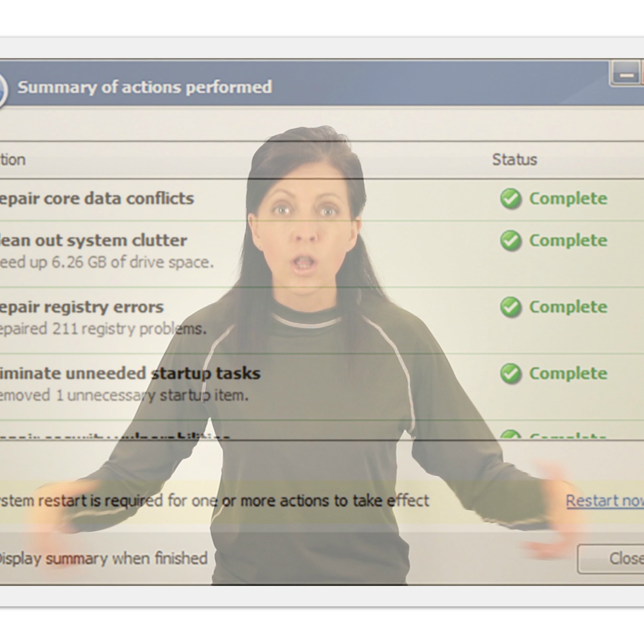
Task: Click green checkmark for Clean out system clutter
Action: point(510,240)
